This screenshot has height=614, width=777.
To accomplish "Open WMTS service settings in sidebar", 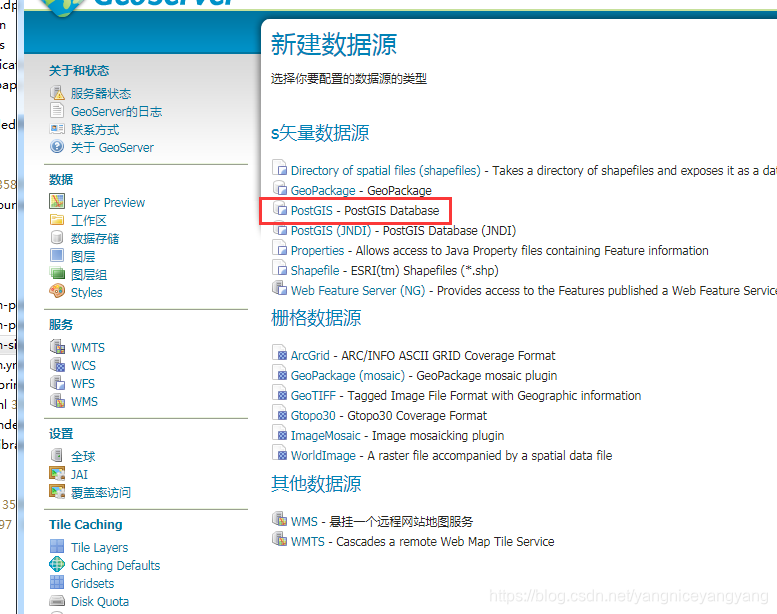I will (88, 347).
